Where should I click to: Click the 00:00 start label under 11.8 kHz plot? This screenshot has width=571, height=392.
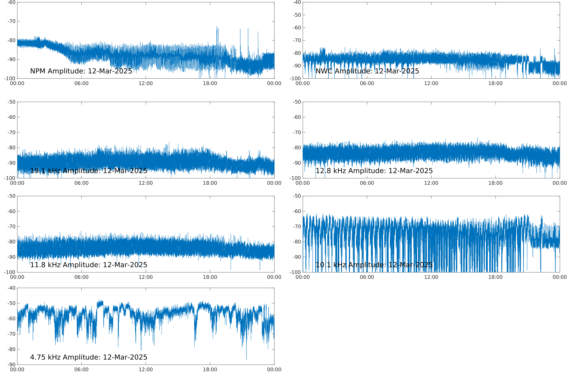pyautogui.click(x=17, y=277)
